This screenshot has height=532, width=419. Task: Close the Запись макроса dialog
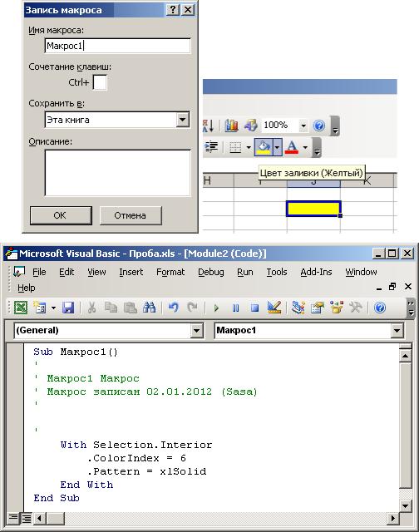pyautogui.click(x=188, y=10)
